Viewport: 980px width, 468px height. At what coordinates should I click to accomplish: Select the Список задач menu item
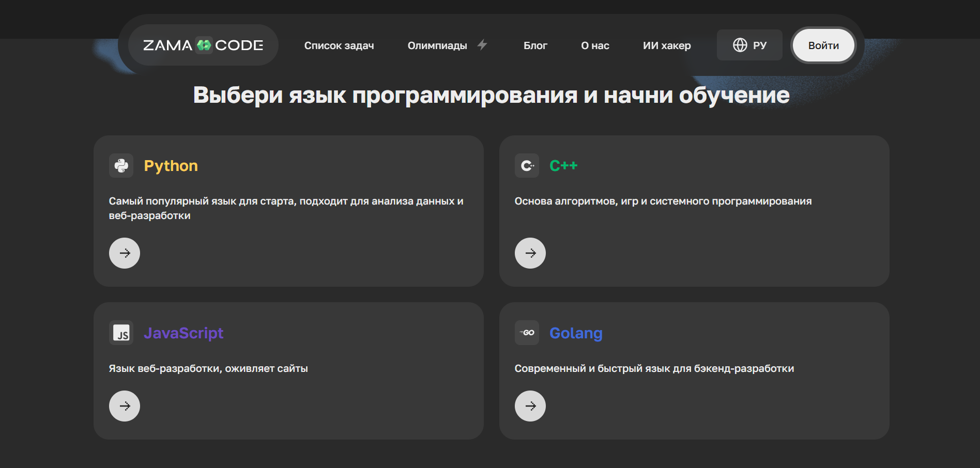pos(339,45)
